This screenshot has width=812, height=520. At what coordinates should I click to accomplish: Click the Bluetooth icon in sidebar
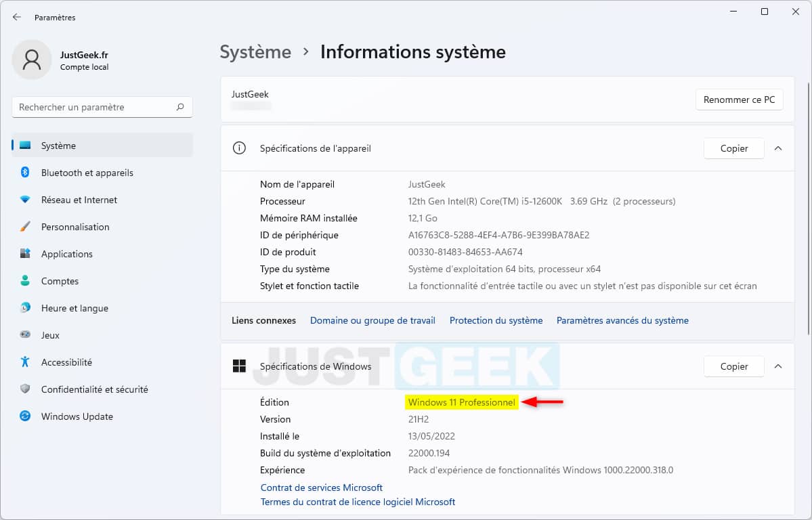pos(25,173)
